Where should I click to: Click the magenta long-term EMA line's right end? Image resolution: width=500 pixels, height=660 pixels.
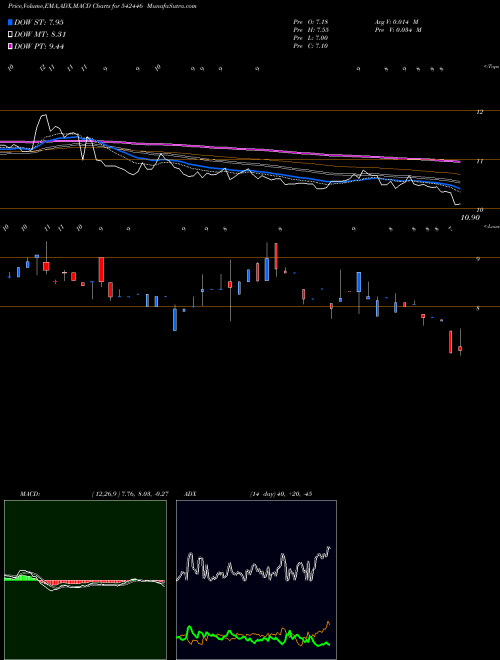(458, 161)
